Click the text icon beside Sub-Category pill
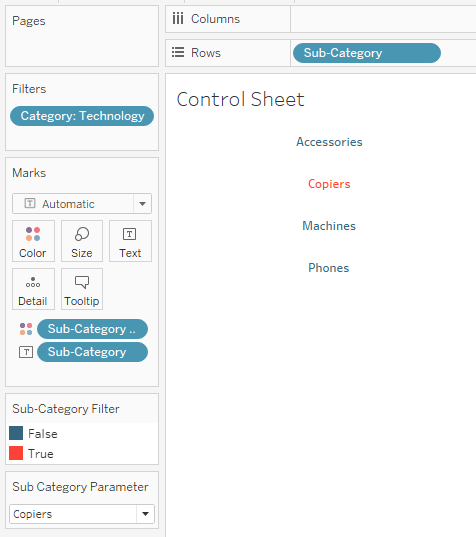This screenshot has height=537, width=476. (x=26, y=352)
